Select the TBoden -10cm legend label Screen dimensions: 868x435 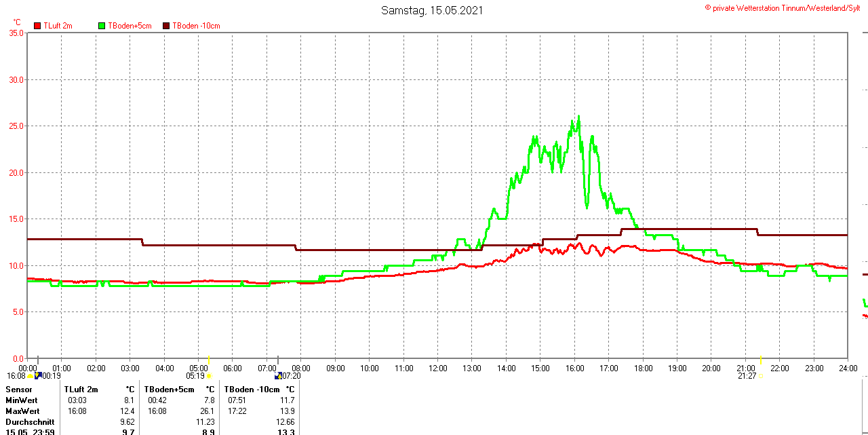(x=196, y=26)
